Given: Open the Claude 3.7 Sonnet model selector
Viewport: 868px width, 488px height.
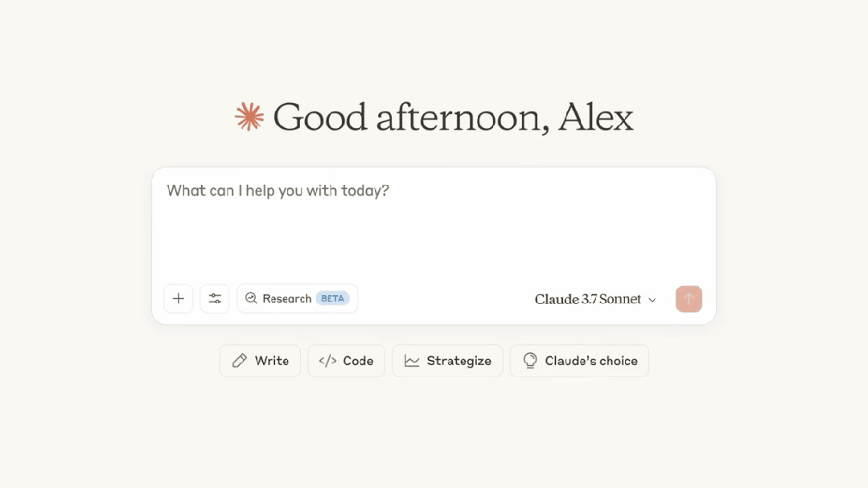Looking at the screenshot, I should point(595,299).
